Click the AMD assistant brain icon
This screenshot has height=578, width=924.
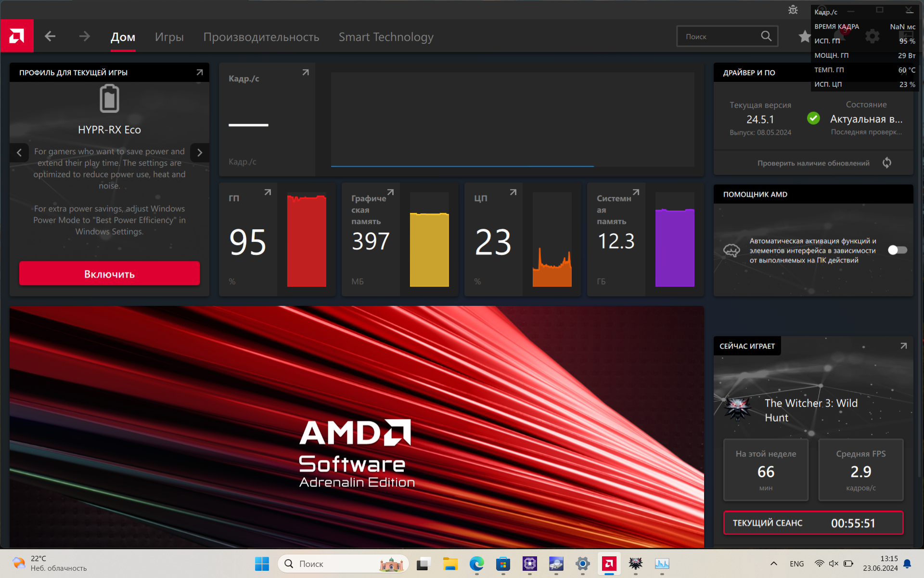point(731,250)
